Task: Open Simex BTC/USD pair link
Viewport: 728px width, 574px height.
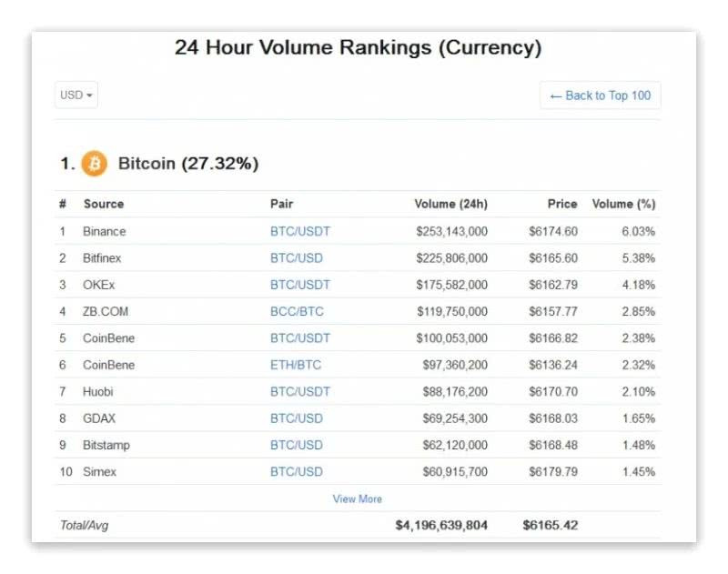Action: click(x=297, y=472)
